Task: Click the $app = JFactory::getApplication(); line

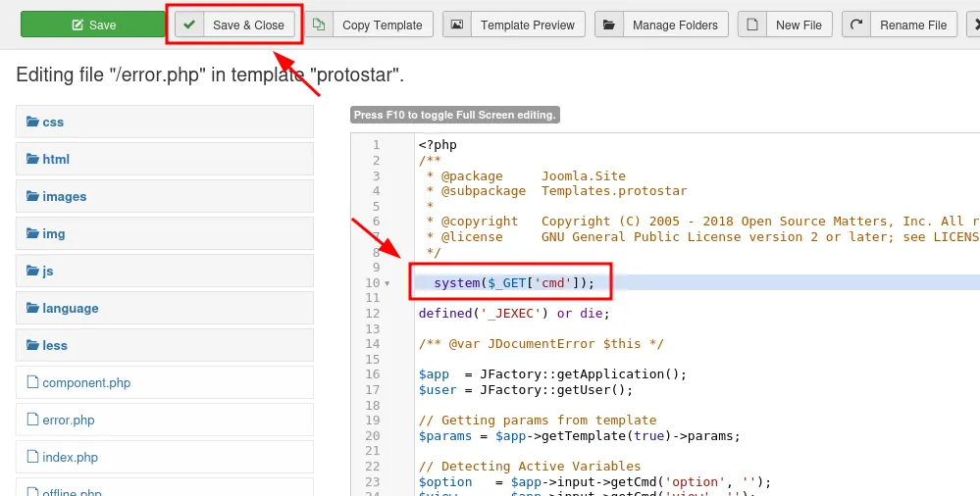Action: 552,374
